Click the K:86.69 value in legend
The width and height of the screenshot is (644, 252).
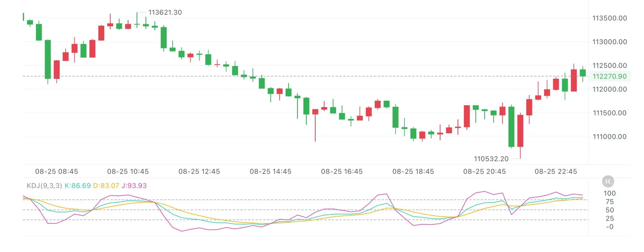[78, 186]
